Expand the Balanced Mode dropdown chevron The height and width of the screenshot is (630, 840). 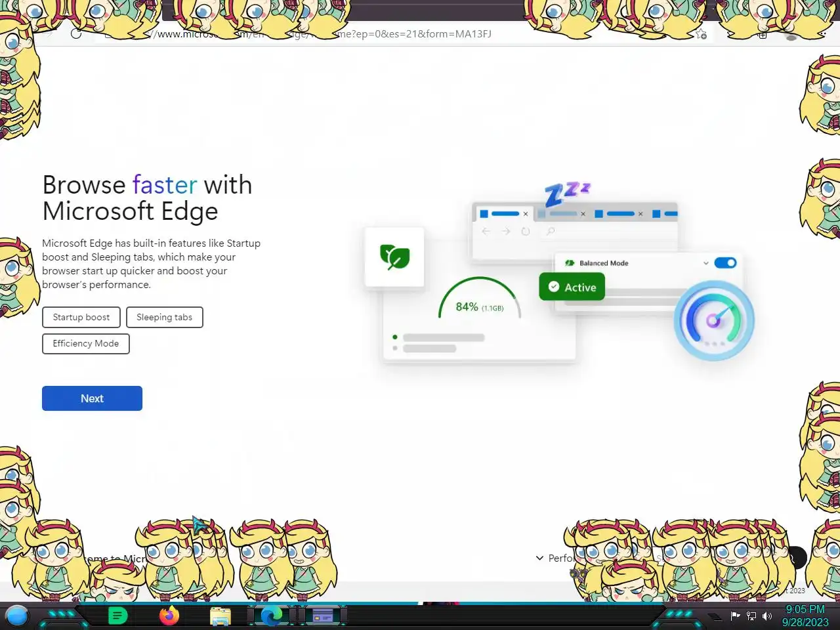[x=705, y=263]
